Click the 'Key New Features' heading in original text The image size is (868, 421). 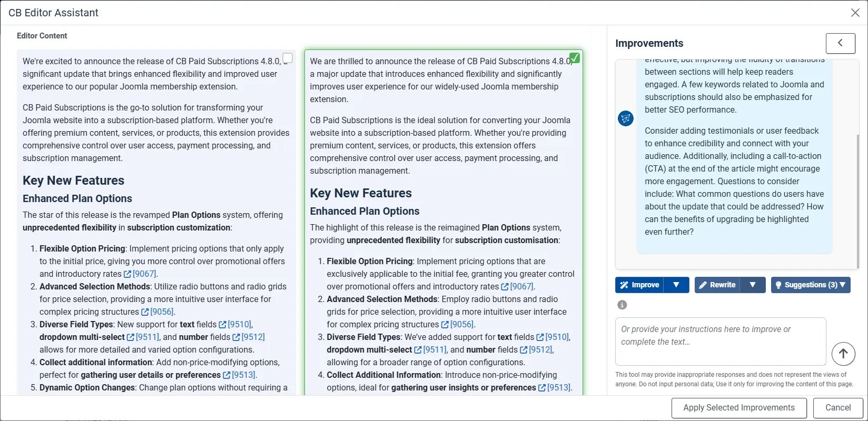coord(73,181)
